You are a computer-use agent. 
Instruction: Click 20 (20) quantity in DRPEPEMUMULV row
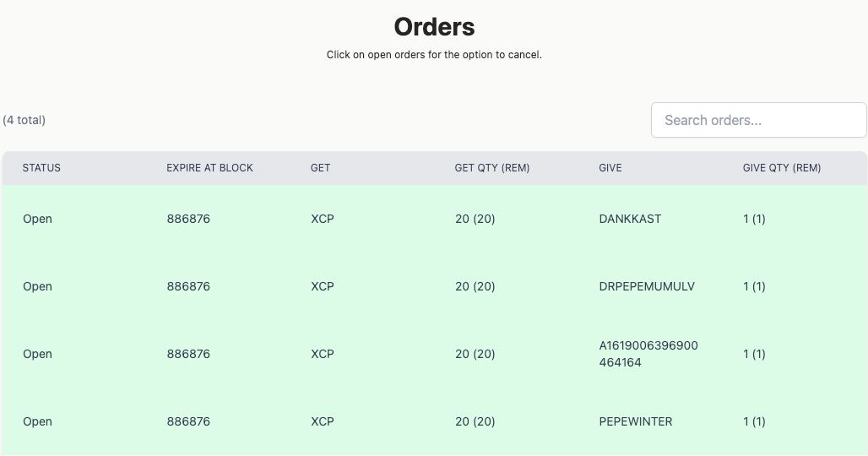475,286
